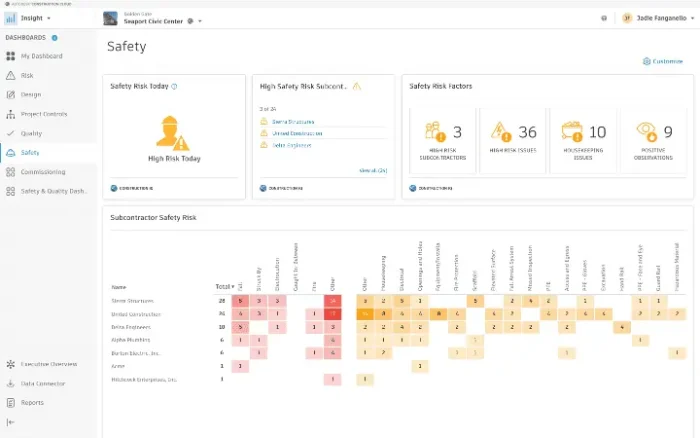Viewport: 700px width, 438px height.
Task: Collapse the left sidebar panel
Action: point(11,422)
